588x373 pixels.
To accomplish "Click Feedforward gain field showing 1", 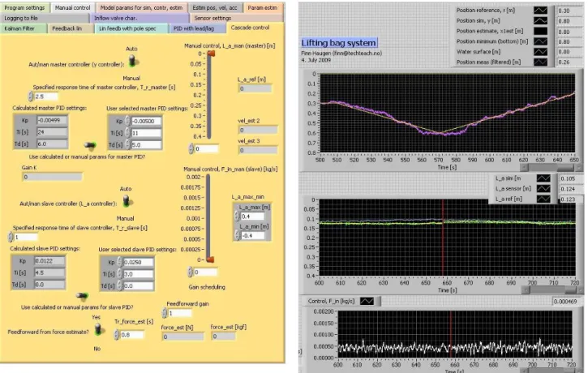I will pos(179,313).
